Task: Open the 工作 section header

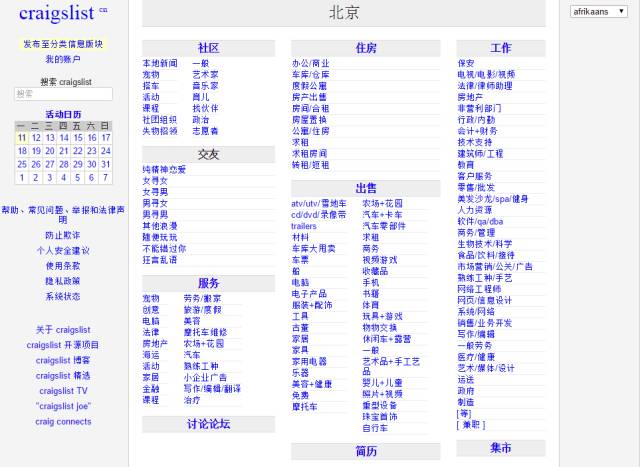Action: pos(501,48)
